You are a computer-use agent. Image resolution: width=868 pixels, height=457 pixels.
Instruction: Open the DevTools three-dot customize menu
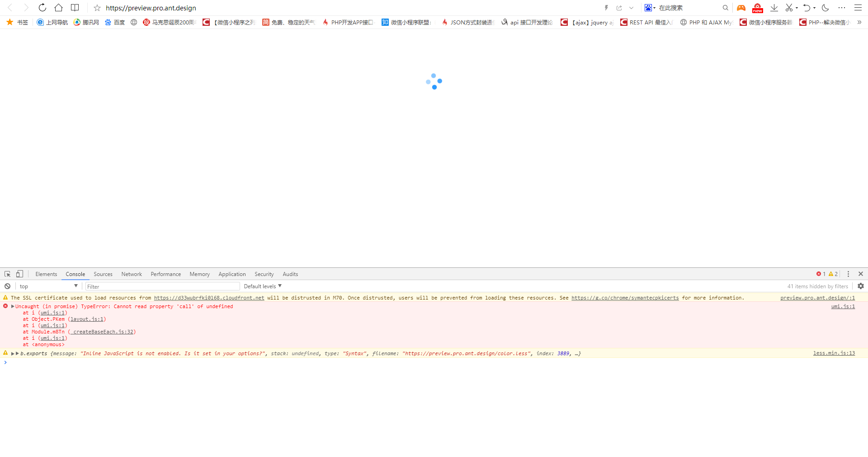pos(849,274)
